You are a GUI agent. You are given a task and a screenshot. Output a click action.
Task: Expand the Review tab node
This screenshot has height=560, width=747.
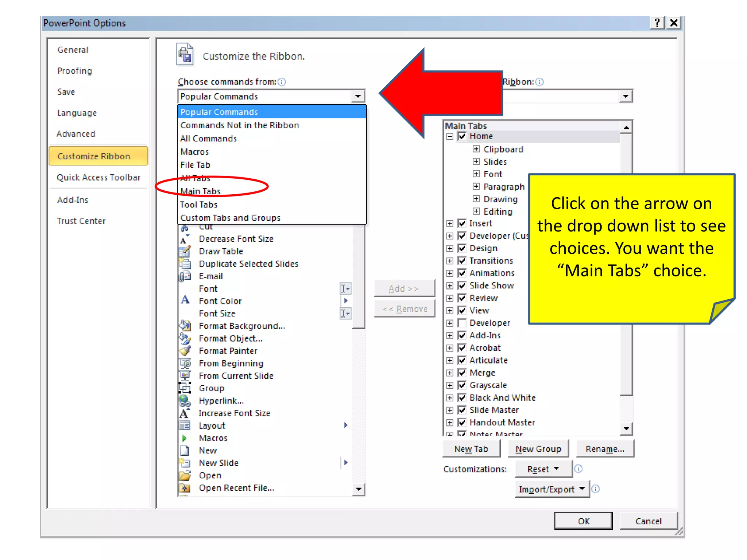(450, 298)
